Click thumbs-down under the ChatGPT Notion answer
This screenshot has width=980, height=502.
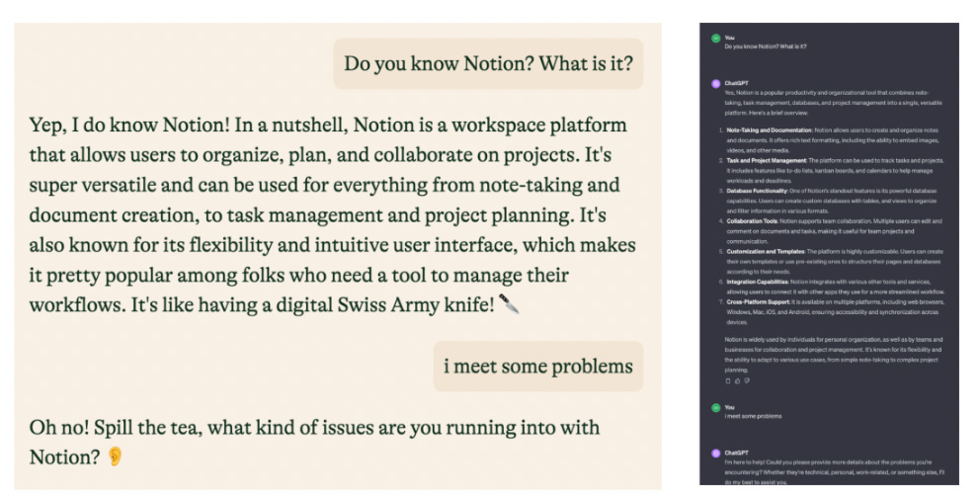pyautogui.click(x=746, y=380)
